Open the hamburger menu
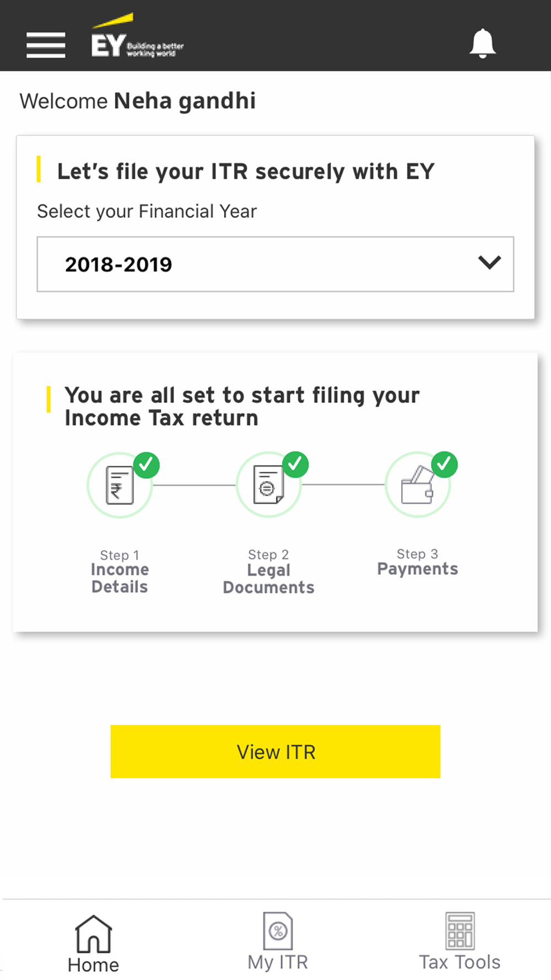Image resolution: width=551 pixels, height=980 pixels. (x=46, y=45)
